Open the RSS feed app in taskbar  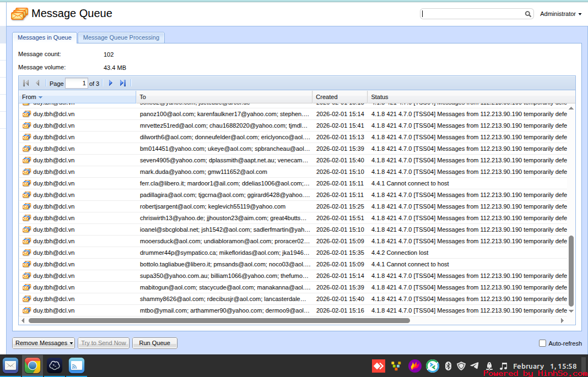pyautogui.click(x=76, y=365)
